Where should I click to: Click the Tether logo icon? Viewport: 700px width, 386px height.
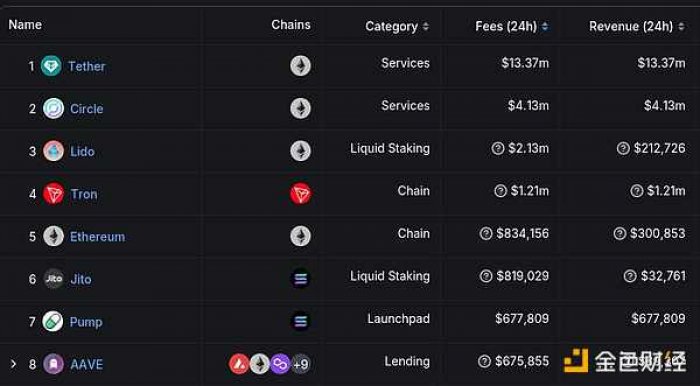(51, 66)
